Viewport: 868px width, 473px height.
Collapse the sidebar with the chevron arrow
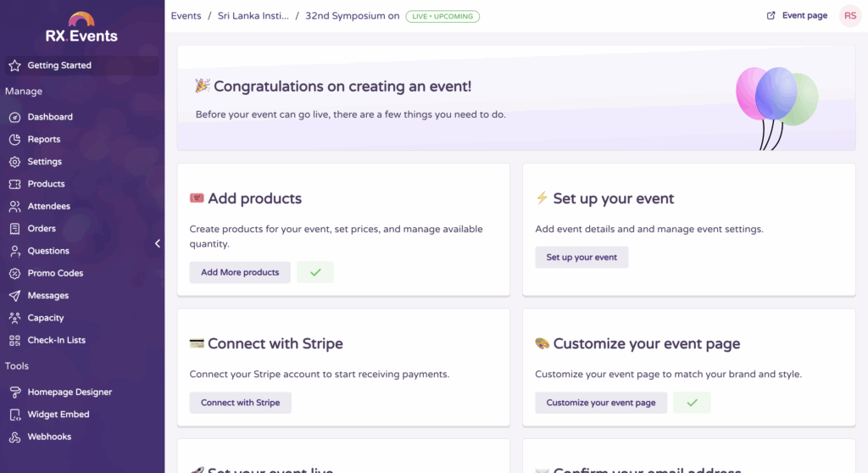(158, 244)
